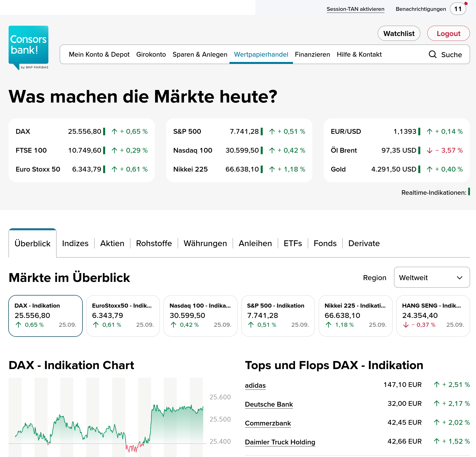Click Commerzbank change + 2,02 %

[456, 422]
